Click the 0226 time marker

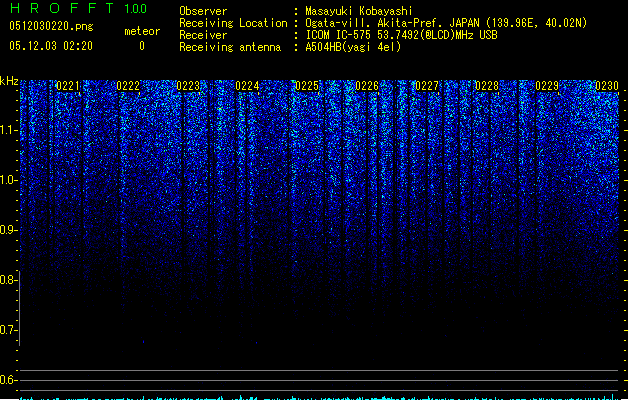(367, 86)
